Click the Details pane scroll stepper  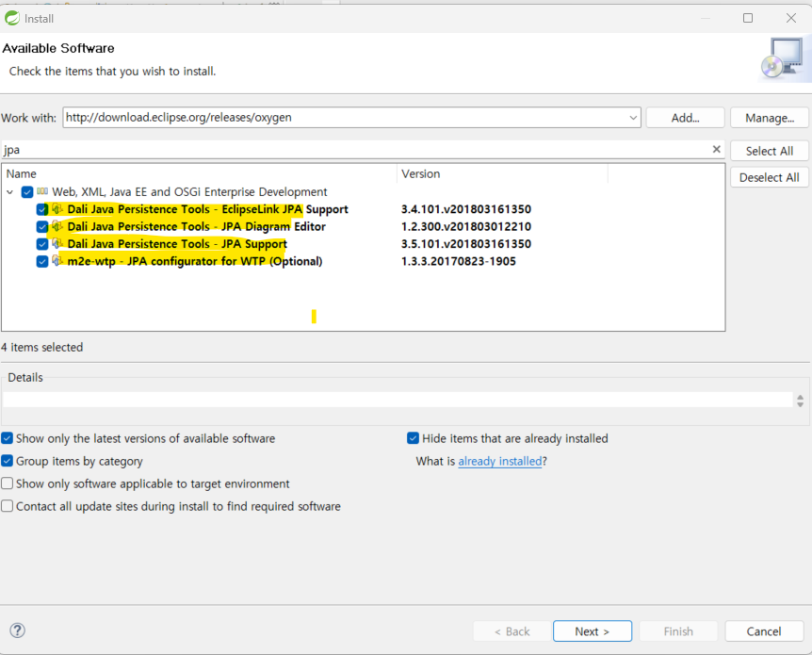click(x=800, y=401)
